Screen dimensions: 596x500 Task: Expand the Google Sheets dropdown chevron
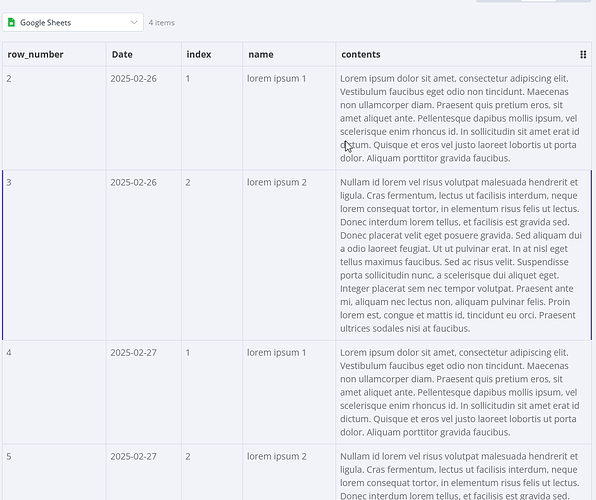point(134,22)
